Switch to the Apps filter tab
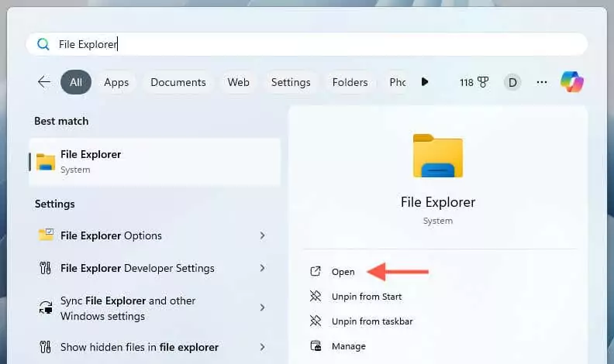The image size is (614, 364). (x=116, y=82)
